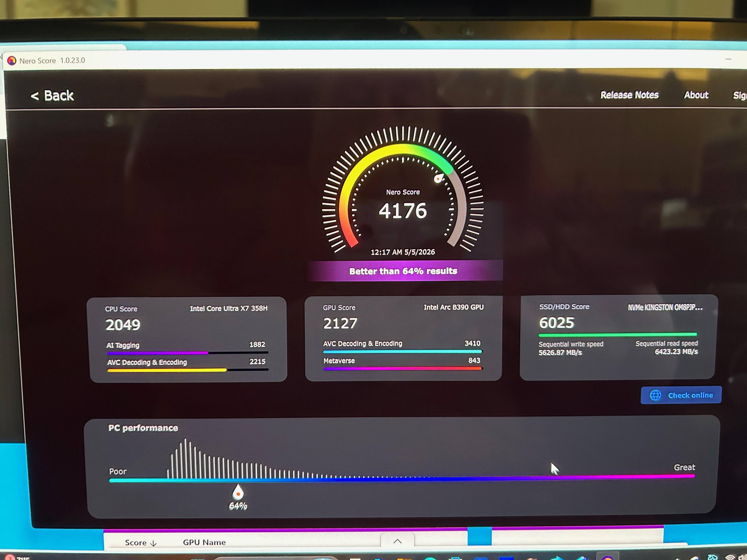The width and height of the screenshot is (747, 560).
Task: Click the gauge needle marker on the score dial
Action: tap(438, 178)
